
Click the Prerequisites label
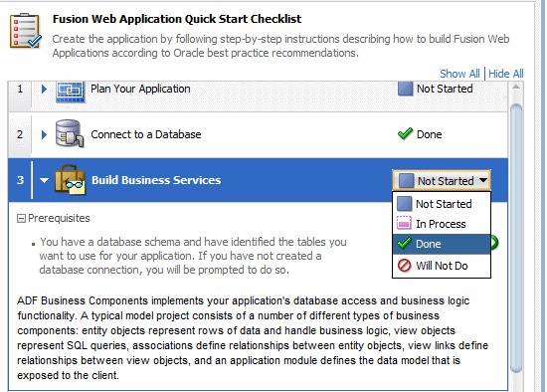pyautogui.click(x=59, y=218)
